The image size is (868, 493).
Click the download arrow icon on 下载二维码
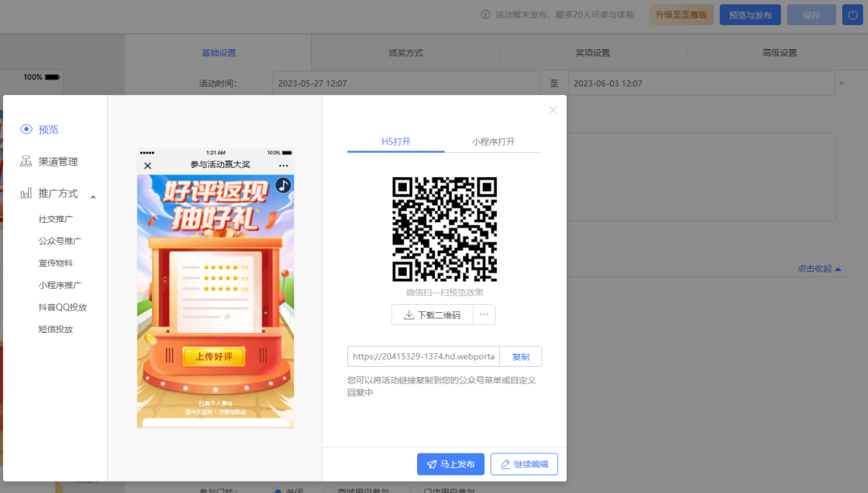point(409,314)
